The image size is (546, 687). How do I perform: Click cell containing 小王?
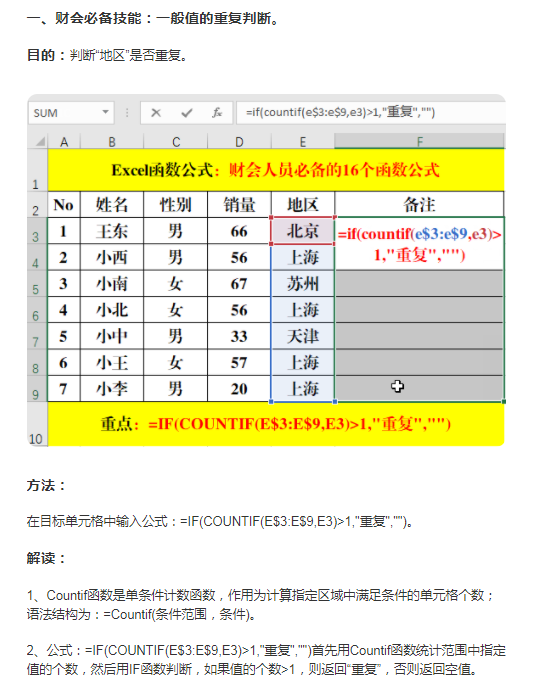112,362
